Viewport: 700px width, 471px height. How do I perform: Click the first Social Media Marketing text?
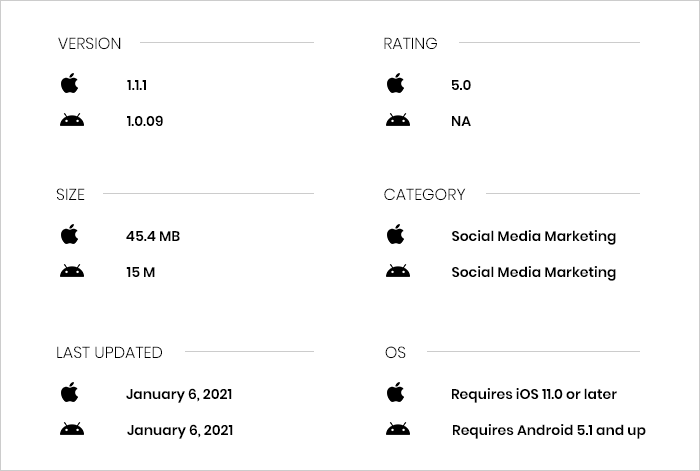[533, 236]
